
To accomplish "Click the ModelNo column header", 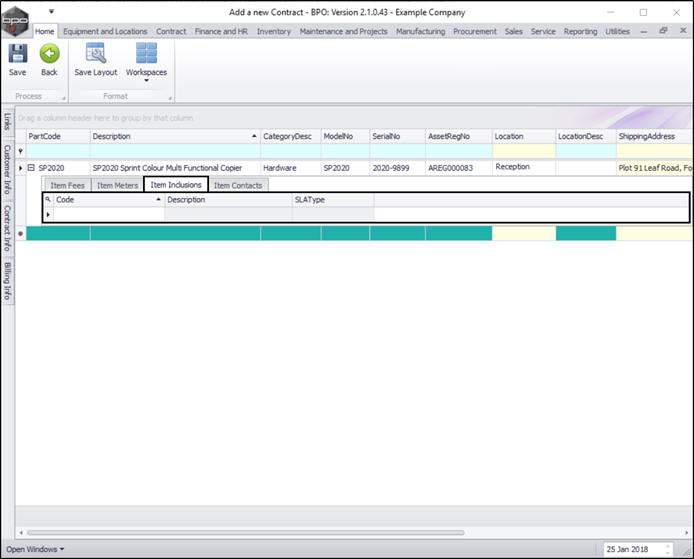I will pyautogui.click(x=345, y=136).
